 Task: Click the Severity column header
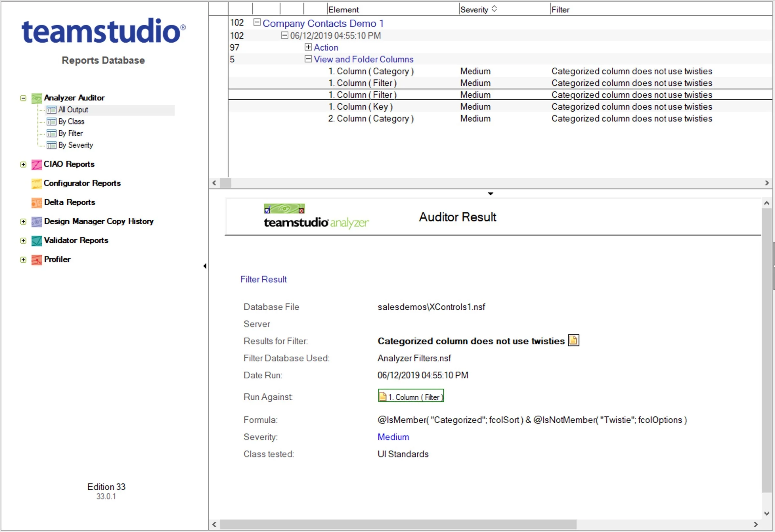504,9
